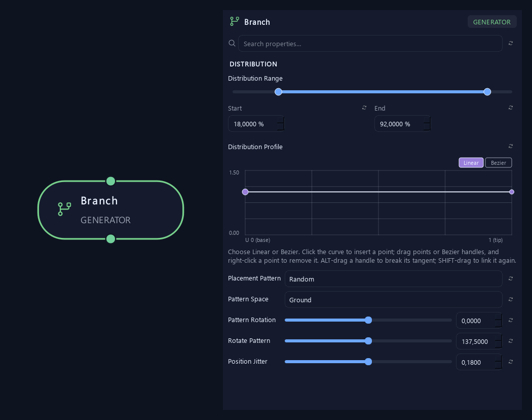
Task: Decrease Rotate Pattern with the stepper's down arrow
Action: (498, 344)
